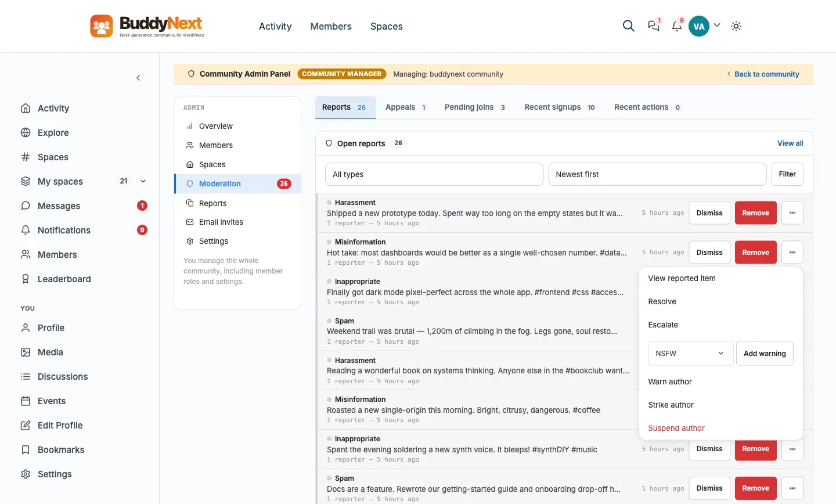This screenshot has height=504, width=836.
Task: Click sidebar Settings gear icon
Action: [x=26, y=474]
